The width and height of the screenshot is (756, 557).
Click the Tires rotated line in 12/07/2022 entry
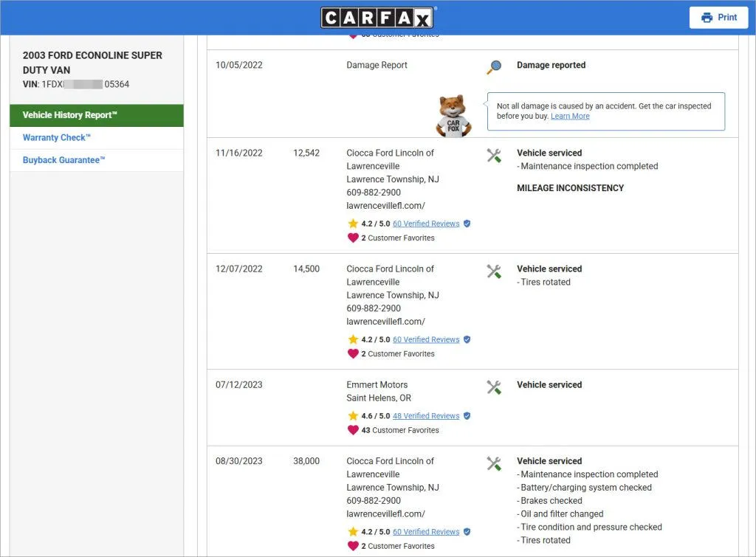(x=544, y=283)
